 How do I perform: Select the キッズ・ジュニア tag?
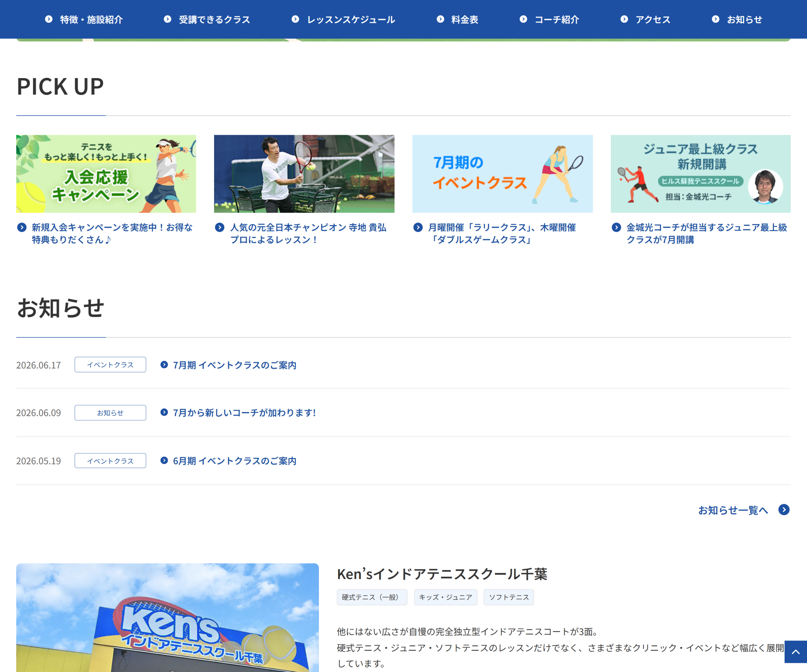coord(445,597)
